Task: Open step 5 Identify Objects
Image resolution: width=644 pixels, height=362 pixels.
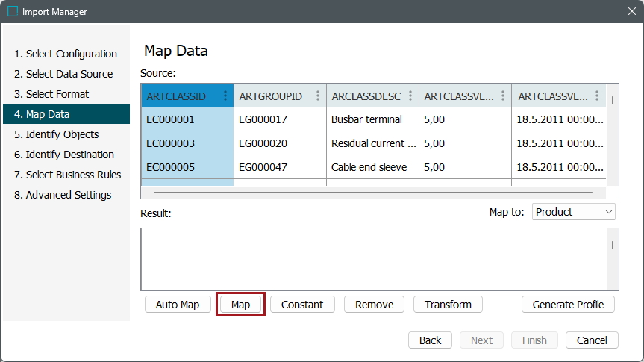Action: click(x=62, y=134)
